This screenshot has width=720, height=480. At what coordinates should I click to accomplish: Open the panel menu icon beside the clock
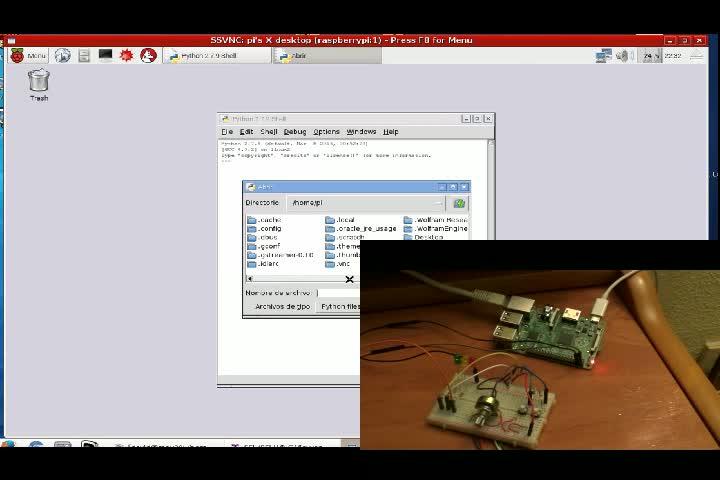(x=696, y=56)
